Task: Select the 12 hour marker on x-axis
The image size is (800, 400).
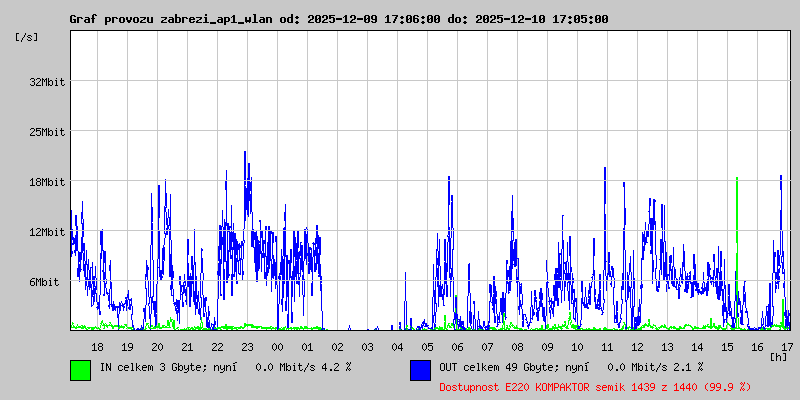Action: [x=637, y=347]
